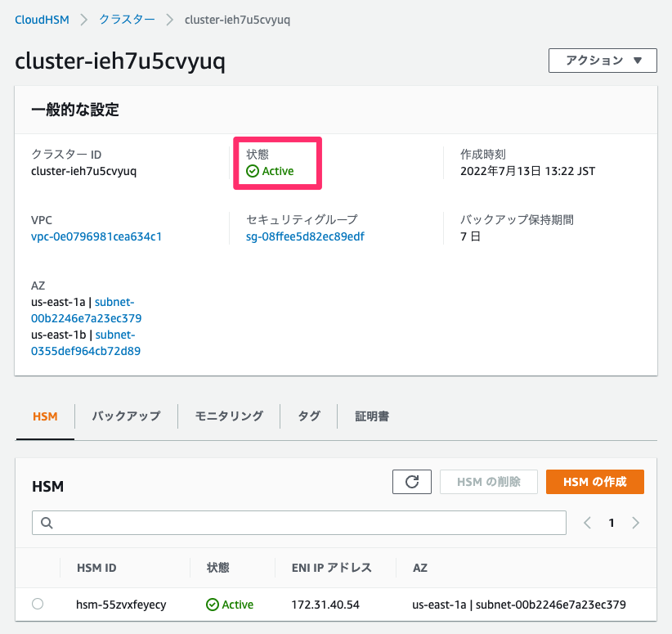Select the radio button for hsm-55zvxfeyecy

pyautogui.click(x=37, y=605)
